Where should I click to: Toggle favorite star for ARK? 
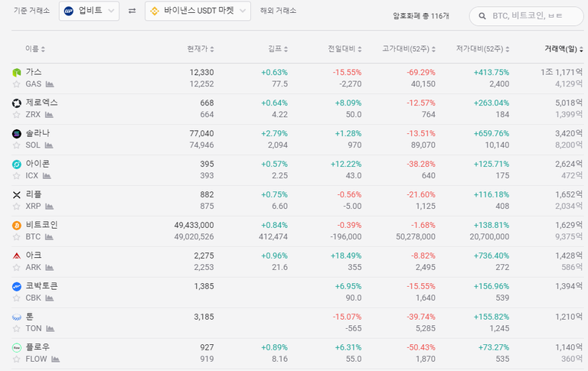[16, 268]
